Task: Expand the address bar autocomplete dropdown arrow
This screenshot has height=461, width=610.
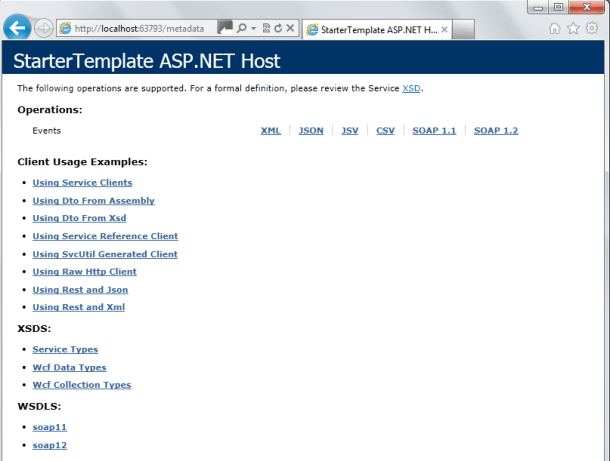Action: (x=254, y=29)
